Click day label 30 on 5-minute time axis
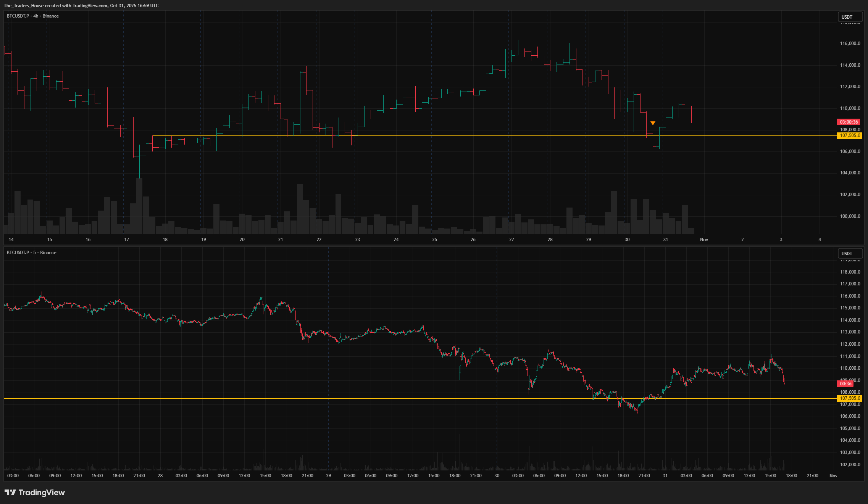 497,476
